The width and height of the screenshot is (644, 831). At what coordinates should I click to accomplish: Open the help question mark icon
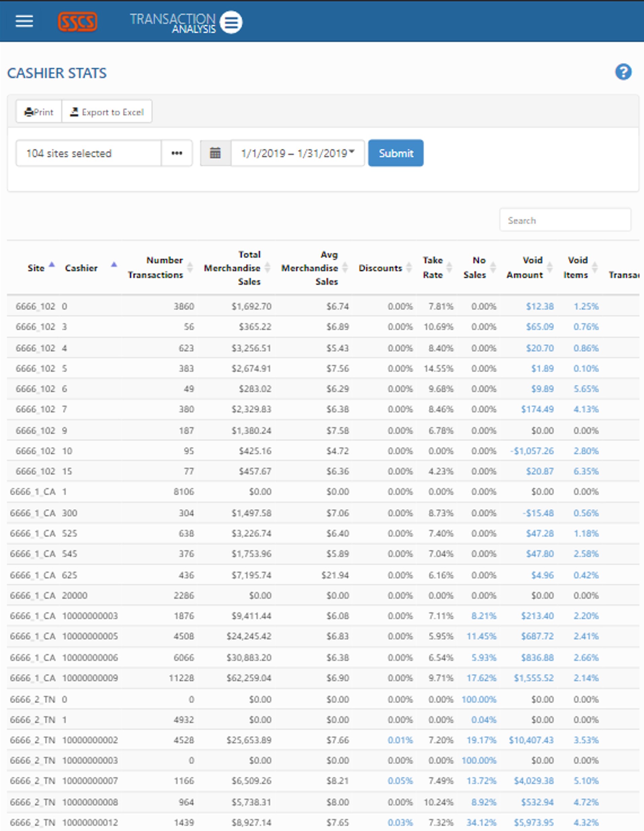point(623,72)
